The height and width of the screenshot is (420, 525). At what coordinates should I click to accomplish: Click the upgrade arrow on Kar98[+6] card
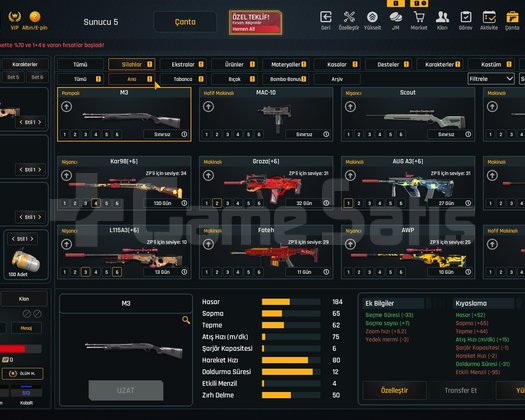point(66,176)
